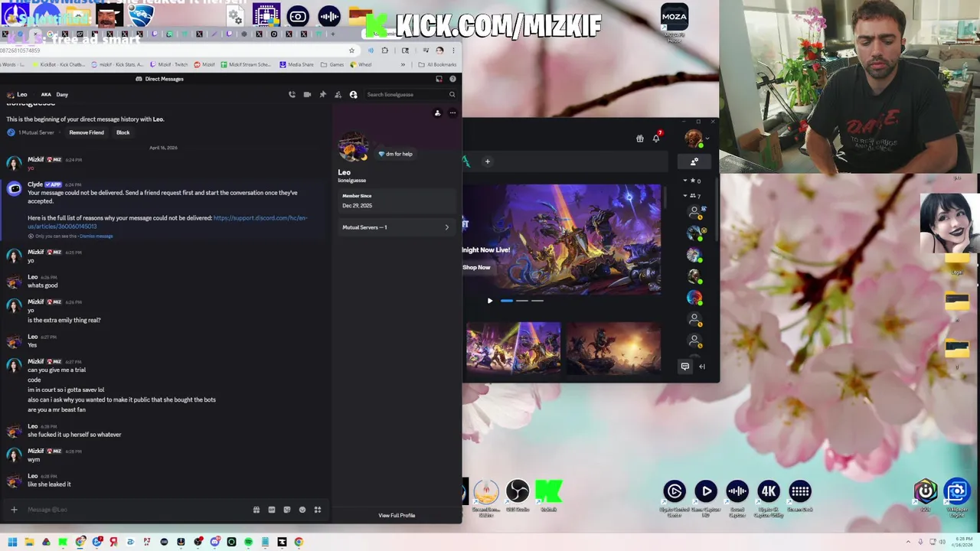Open the OBS Studio desktop shortcut
This screenshot has height=551, width=980.
point(518,496)
